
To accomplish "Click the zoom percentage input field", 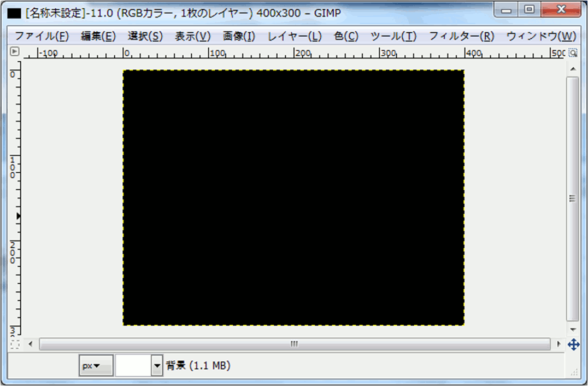I will pyautogui.click(x=133, y=366).
